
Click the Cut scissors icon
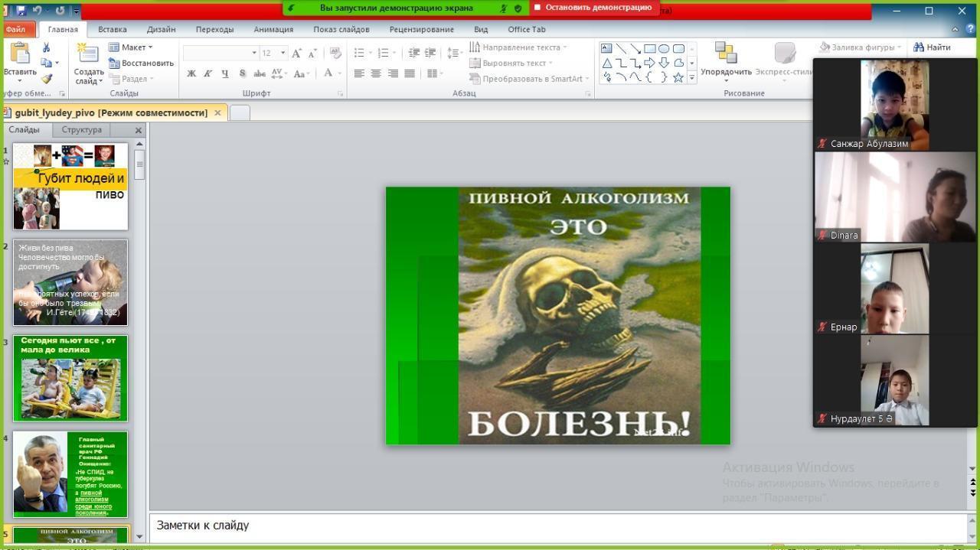46,47
